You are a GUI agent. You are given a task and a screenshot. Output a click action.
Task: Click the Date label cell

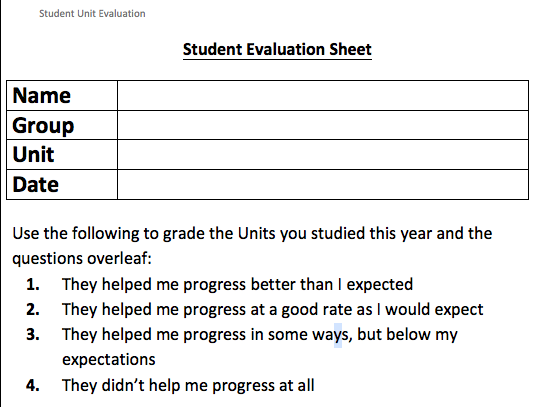(62, 185)
